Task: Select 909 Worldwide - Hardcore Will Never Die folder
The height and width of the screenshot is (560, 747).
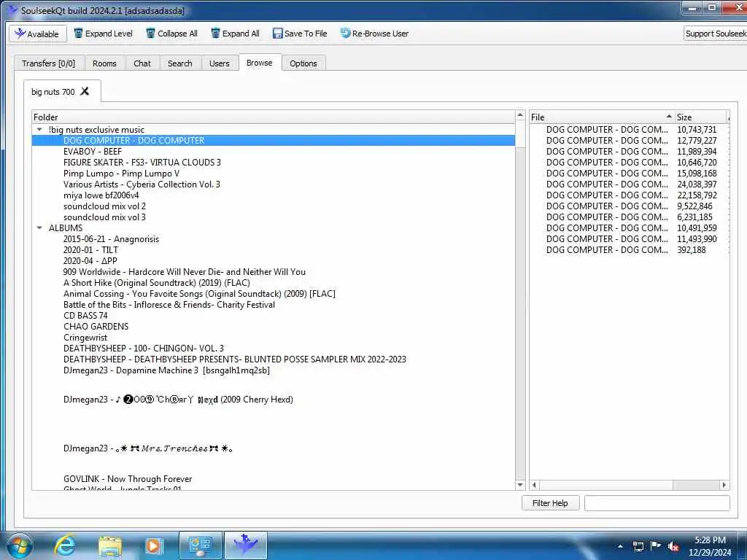Action: pos(185,272)
